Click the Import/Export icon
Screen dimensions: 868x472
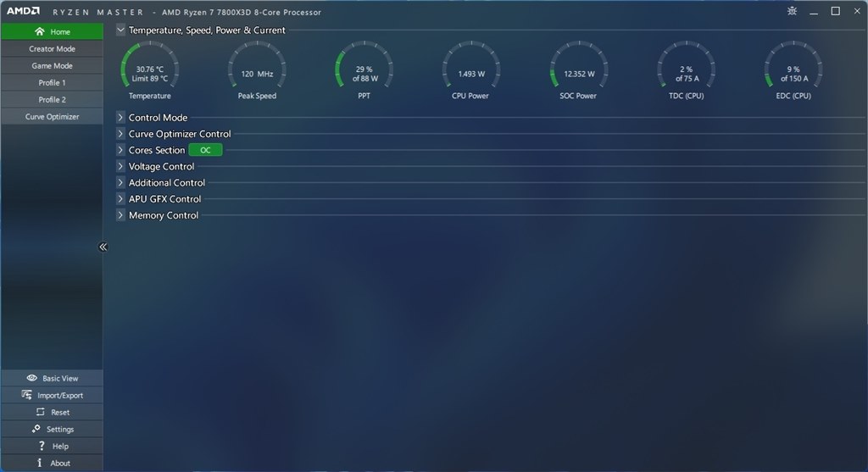[x=26, y=395]
